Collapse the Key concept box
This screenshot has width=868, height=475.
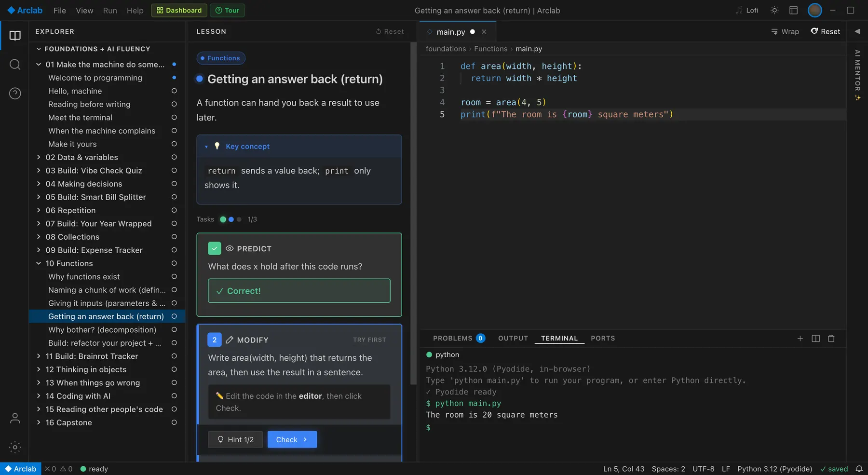point(299,146)
